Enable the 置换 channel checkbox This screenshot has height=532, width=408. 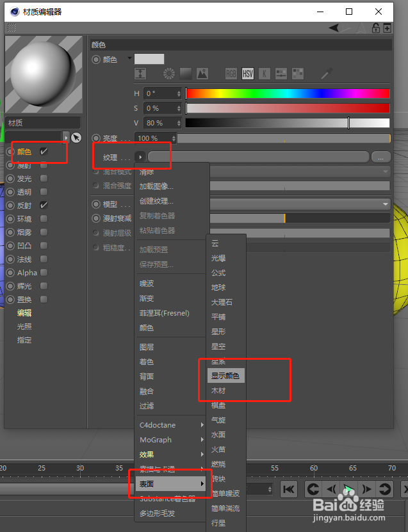click(44, 299)
